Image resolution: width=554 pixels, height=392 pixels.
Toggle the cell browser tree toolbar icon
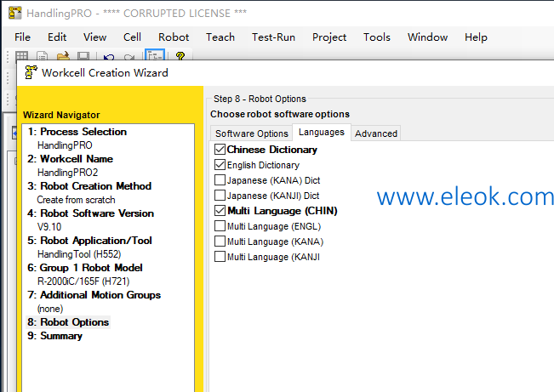coord(155,55)
